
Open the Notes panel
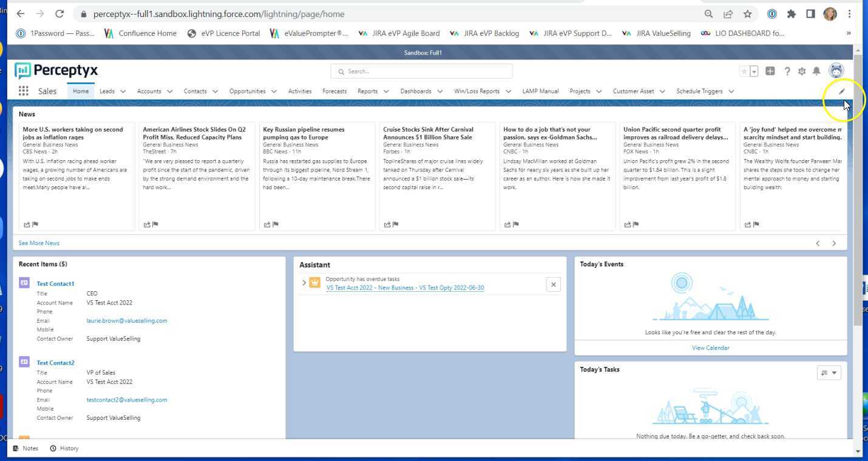pyautogui.click(x=25, y=448)
